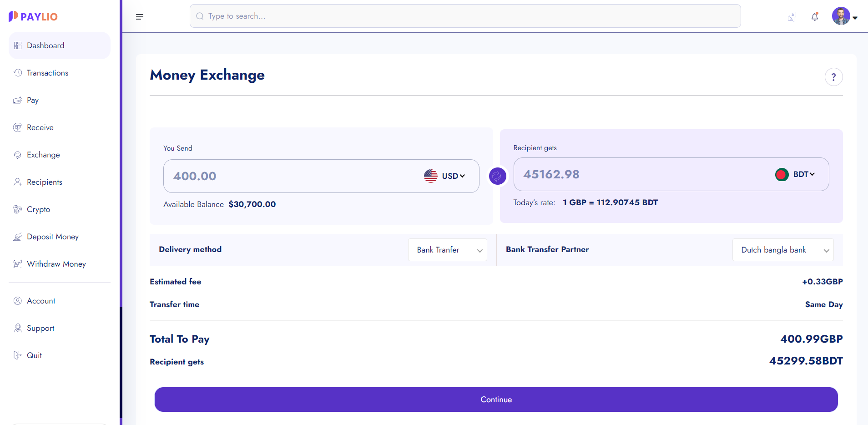
Task: Toggle the hamburger sidebar menu
Action: pos(140,17)
